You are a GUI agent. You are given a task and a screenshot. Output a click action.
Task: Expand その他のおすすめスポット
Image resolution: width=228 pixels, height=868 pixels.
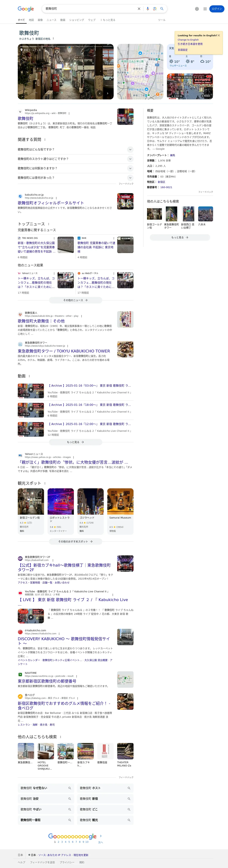pyautogui.click(x=76, y=541)
